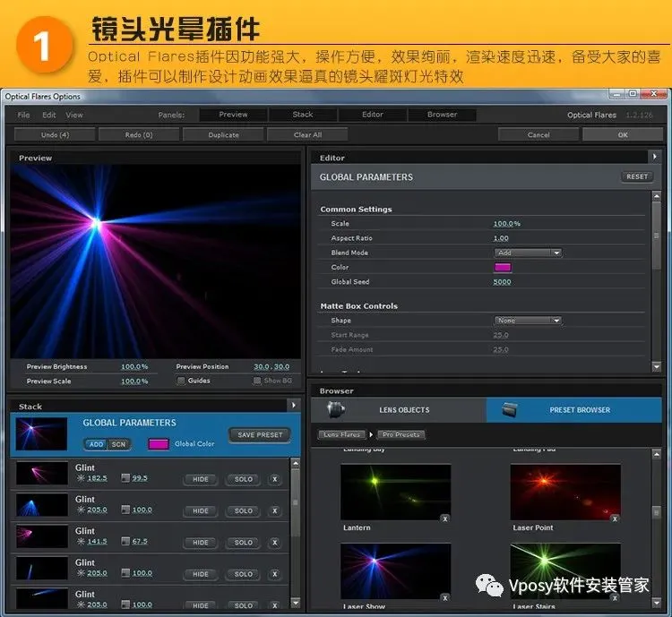Open the Global Color swatch in Stack
Viewport: 672px width, 617px height.
(x=158, y=444)
